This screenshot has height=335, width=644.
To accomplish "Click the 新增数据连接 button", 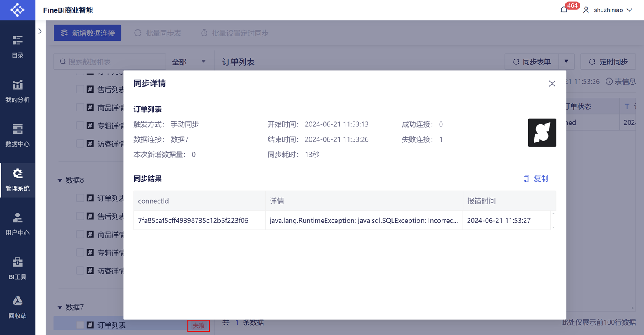I will pos(87,33).
